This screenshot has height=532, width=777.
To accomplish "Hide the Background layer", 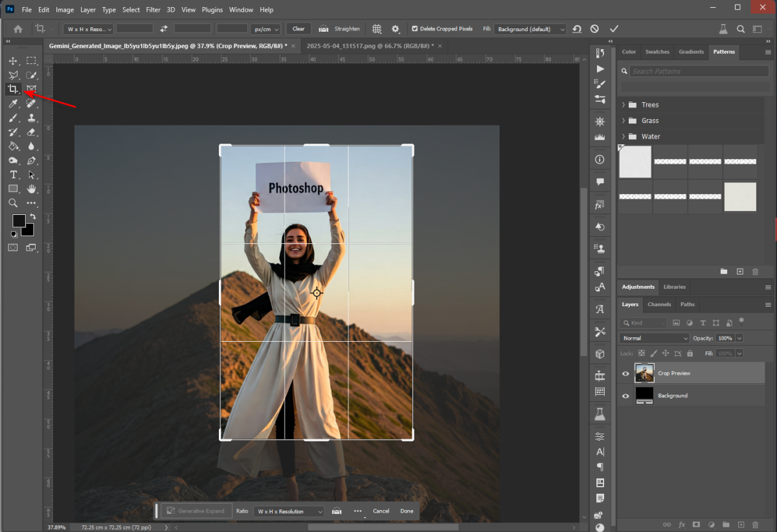I will point(625,395).
